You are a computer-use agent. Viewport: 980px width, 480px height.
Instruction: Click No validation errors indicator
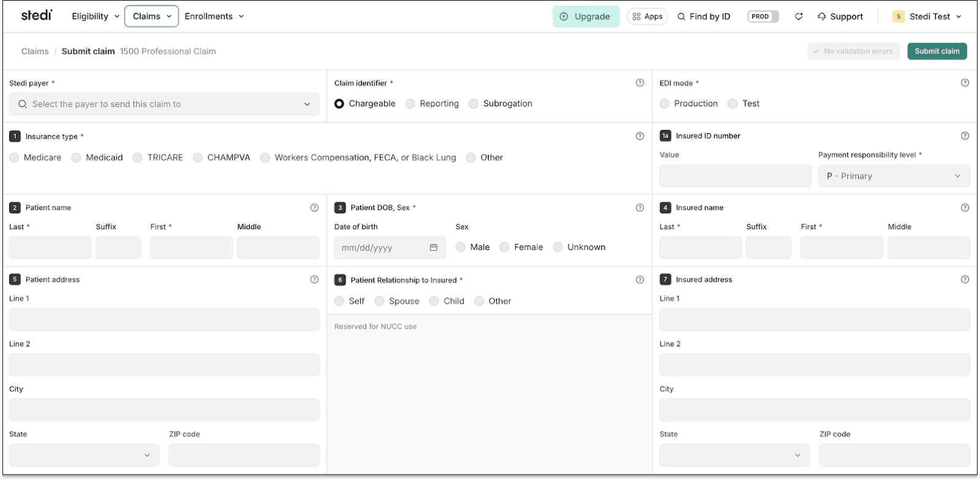point(853,51)
